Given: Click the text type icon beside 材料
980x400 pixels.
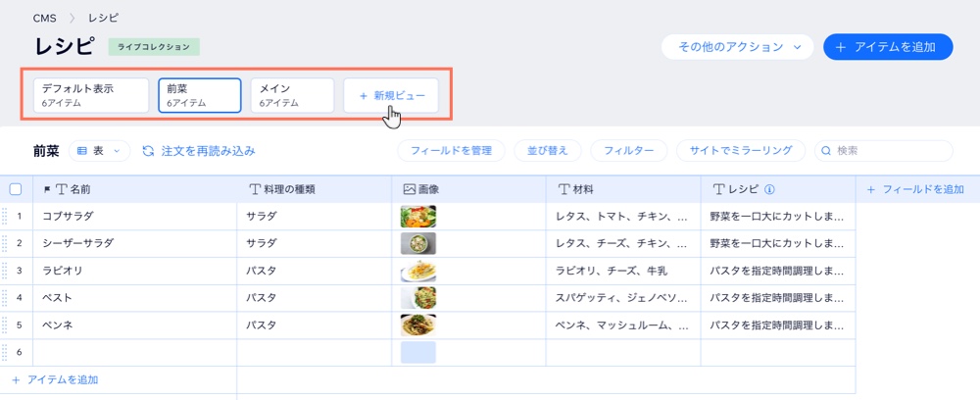Looking at the screenshot, I should (x=563, y=189).
